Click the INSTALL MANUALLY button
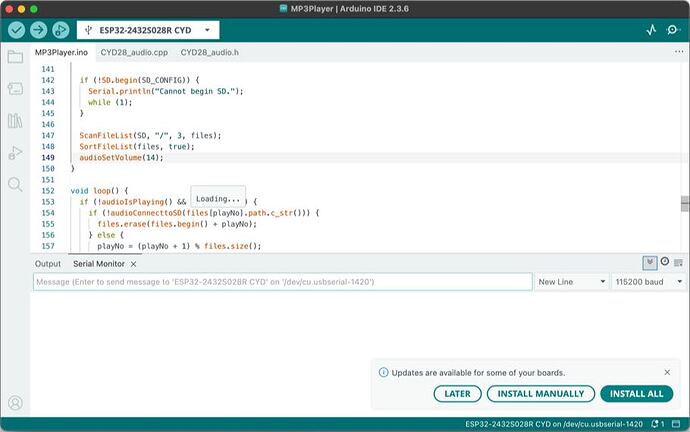 [541, 394]
